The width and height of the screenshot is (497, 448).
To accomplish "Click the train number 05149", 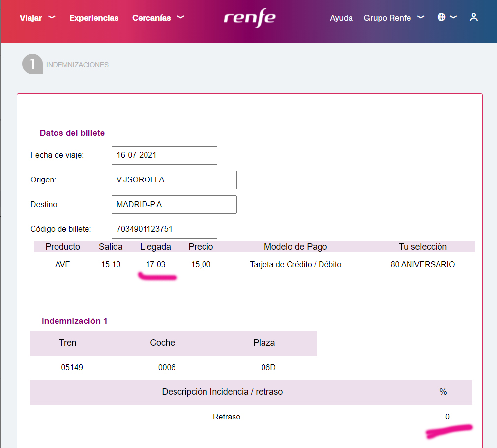I will (x=72, y=367).
